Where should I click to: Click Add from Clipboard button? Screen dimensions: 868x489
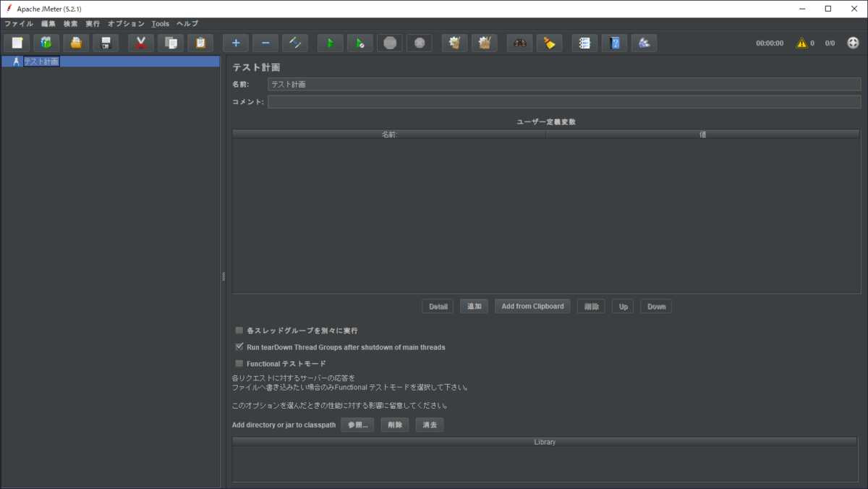[x=532, y=307]
